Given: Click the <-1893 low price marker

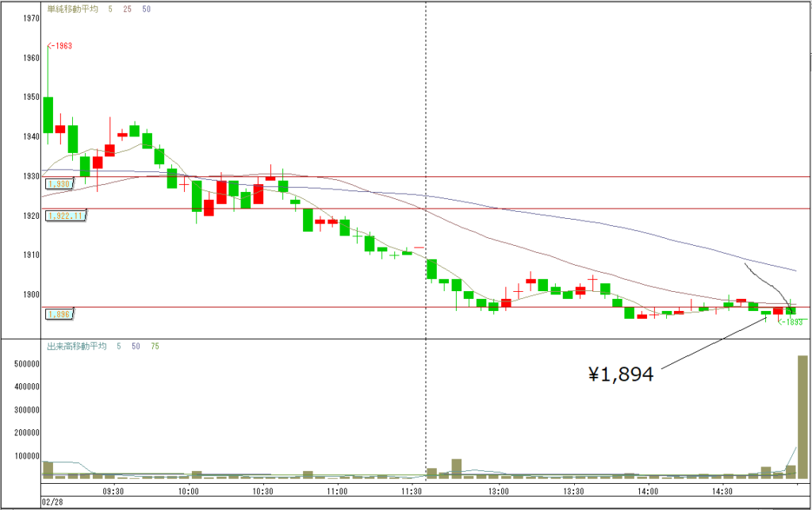Looking at the screenshot, I should tap(791, 322).
